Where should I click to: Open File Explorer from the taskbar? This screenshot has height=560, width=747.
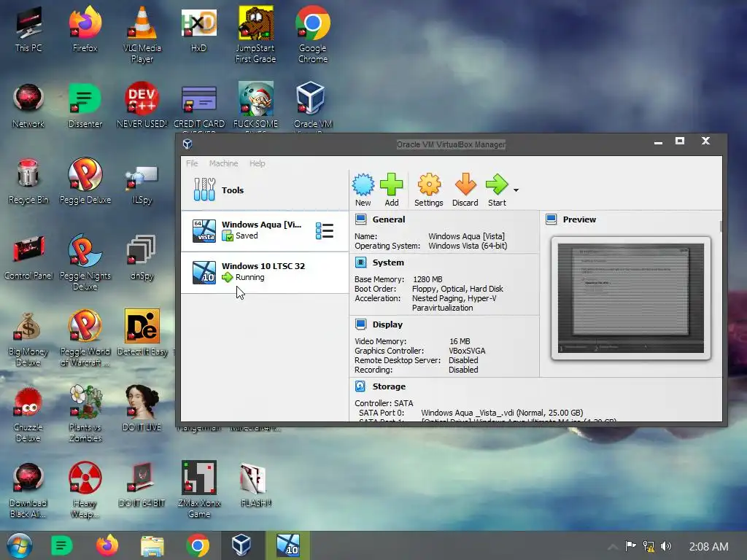(x=152, y=545)
